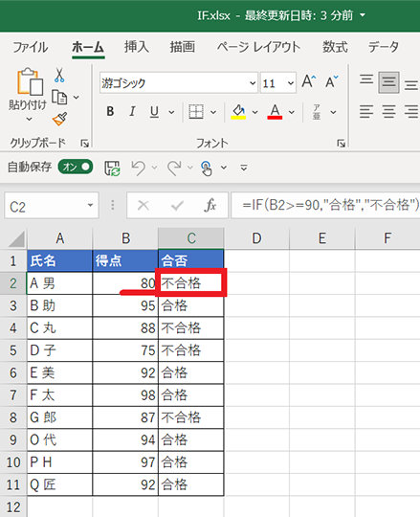Select the 氏名 header cell
Viewport: 420px width, 517px height.
(x=59, y=260)
